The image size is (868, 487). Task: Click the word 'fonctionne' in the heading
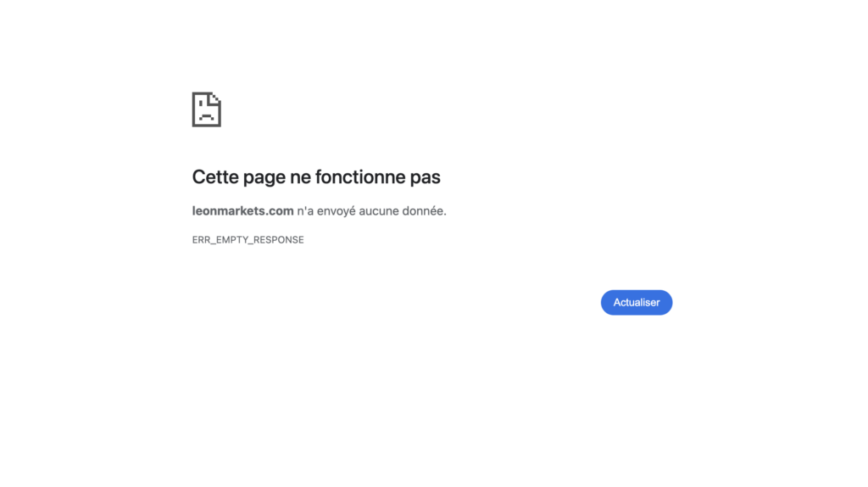360,177
